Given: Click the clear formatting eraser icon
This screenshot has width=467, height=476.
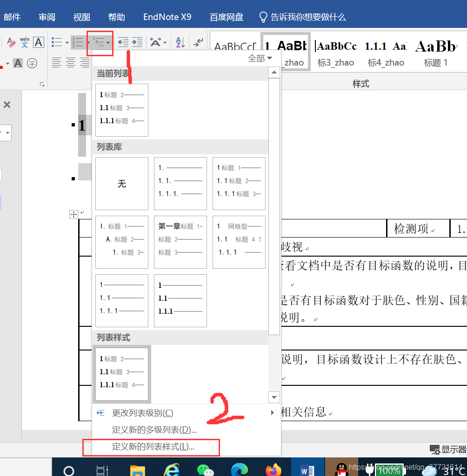Looking at the screenshot, I should (11, 42).
